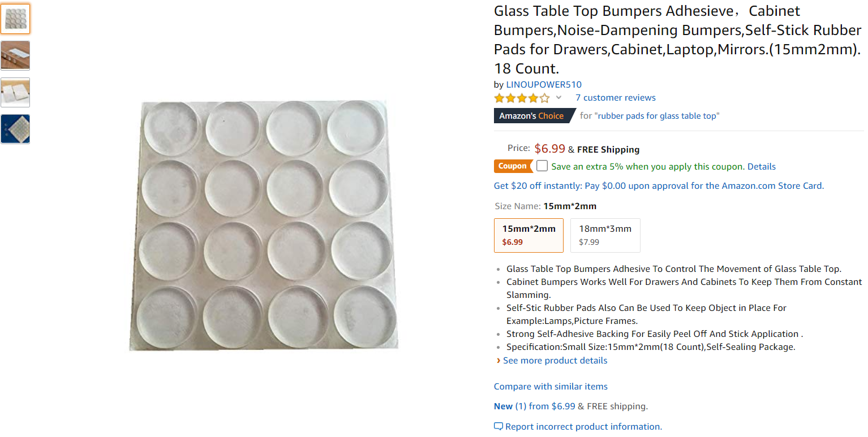Screen dimensions: 868x437
Task: Open coupon Details link
Action: [761, 167]
